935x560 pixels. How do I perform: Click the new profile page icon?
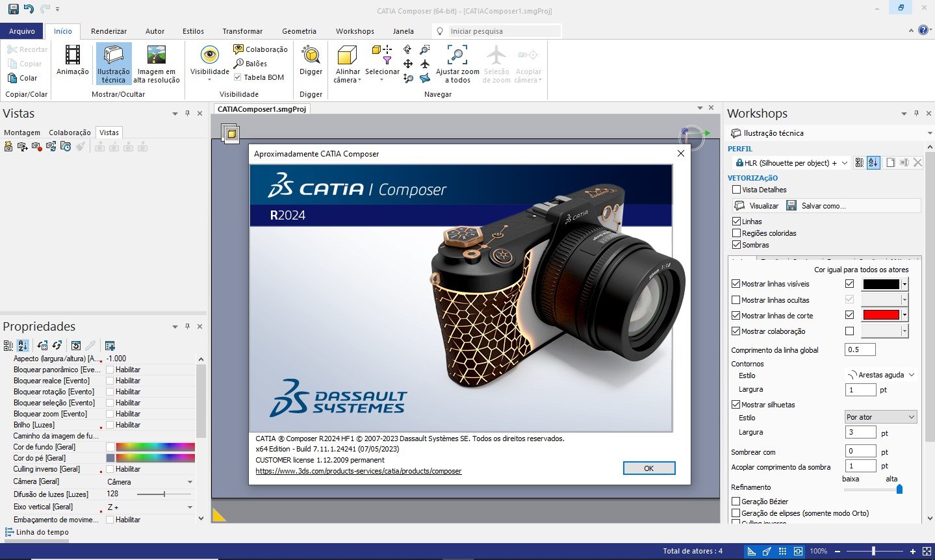(x=890, y=163)
